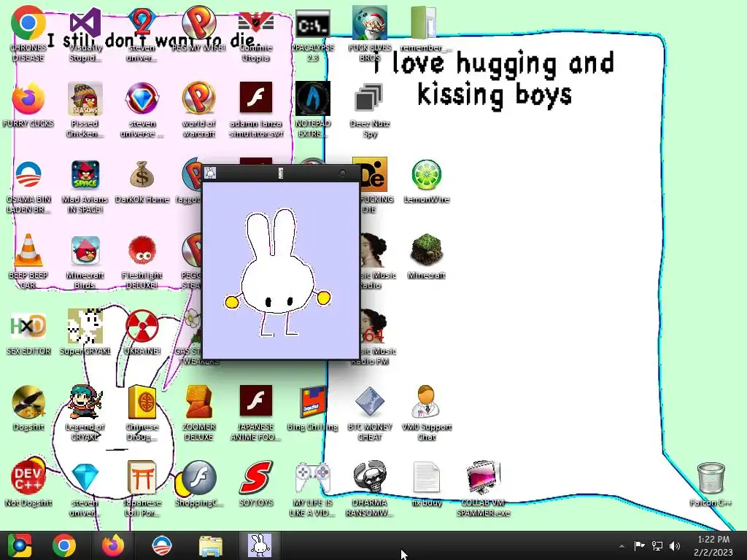This screenshot has height=560, width=747.
Task: Click the white bunny drawing in the window
Action: point(277,273)
